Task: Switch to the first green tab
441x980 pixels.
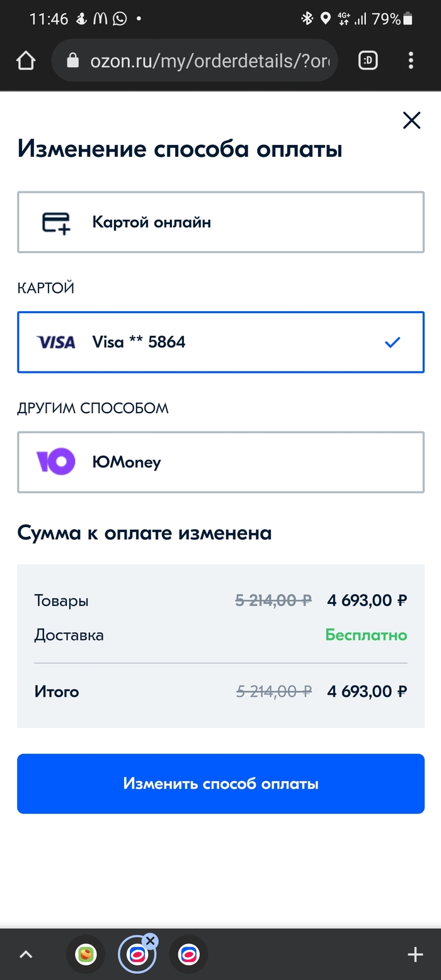Action: click(86, 955)
